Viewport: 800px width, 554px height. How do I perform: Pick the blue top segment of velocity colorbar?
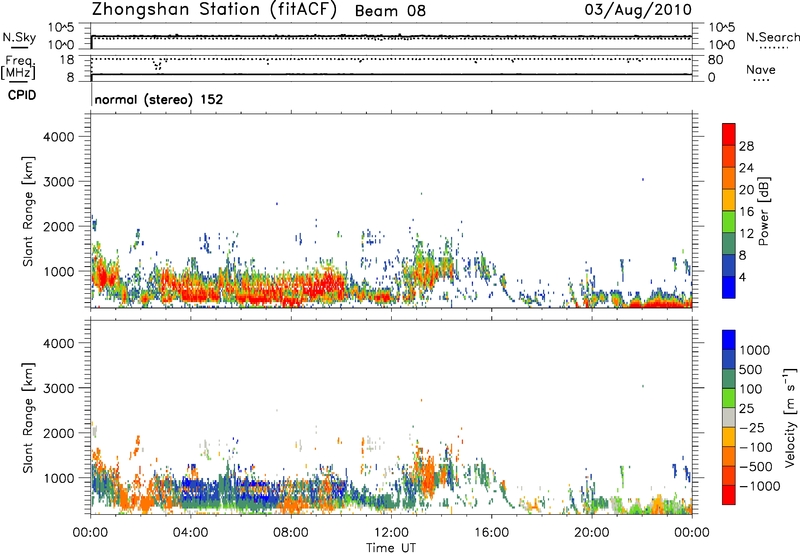coord(729,340)
